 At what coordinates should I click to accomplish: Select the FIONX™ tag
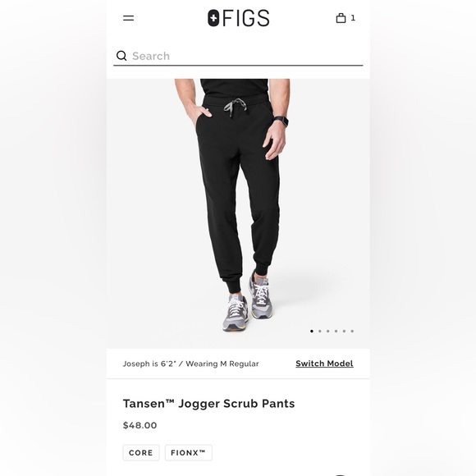click(x=188, y=453)
